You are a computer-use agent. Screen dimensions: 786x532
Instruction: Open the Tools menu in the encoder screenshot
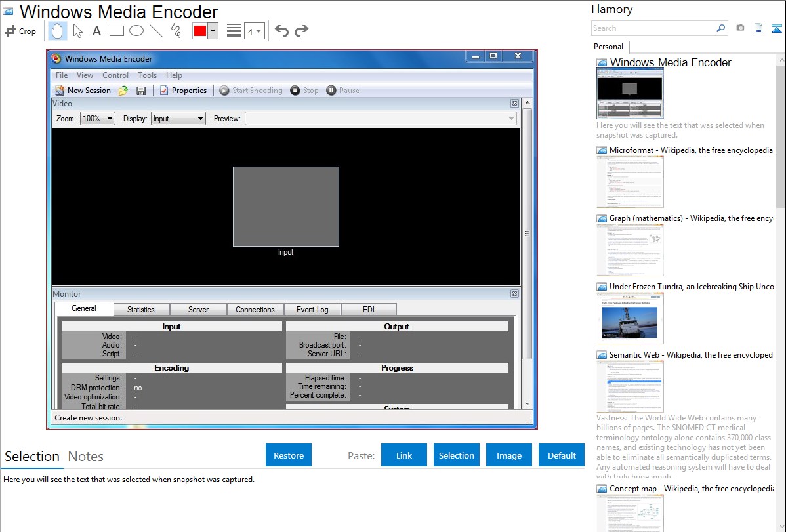148,75
